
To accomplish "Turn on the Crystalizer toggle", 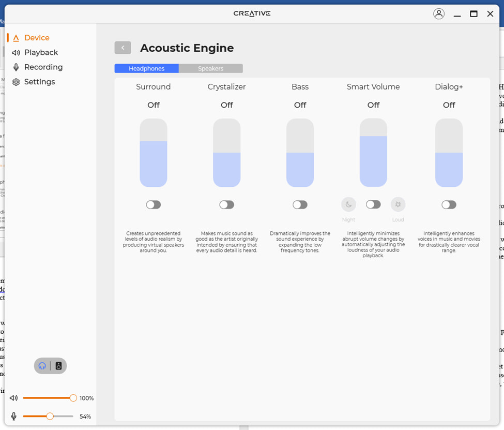I will tap(226, 205).
